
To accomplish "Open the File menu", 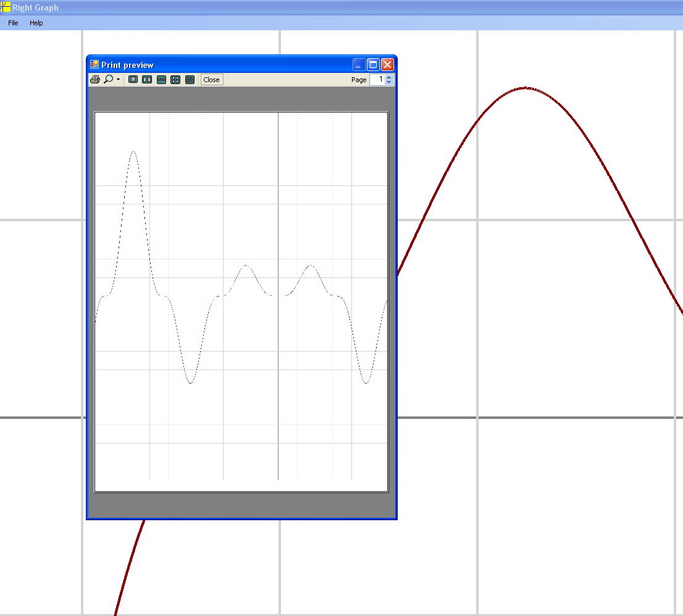I will [13, 23].
